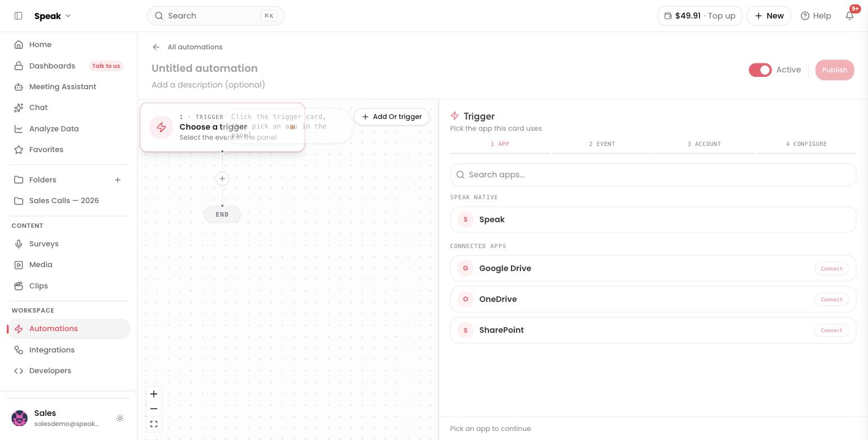Click the Trigger panel lightning icon
Viewport: 868px width, 440px height.
(x=455, y=116)
